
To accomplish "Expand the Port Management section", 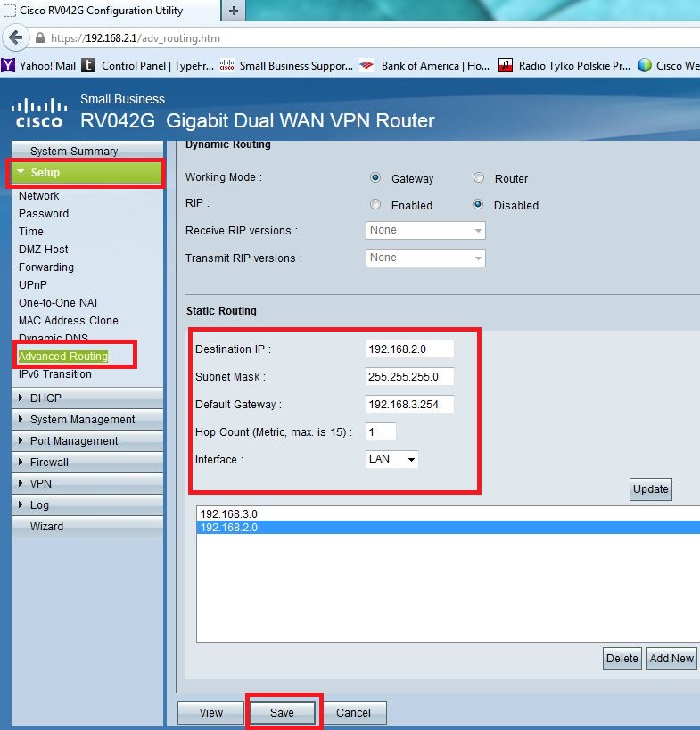I will coord(87,441).
